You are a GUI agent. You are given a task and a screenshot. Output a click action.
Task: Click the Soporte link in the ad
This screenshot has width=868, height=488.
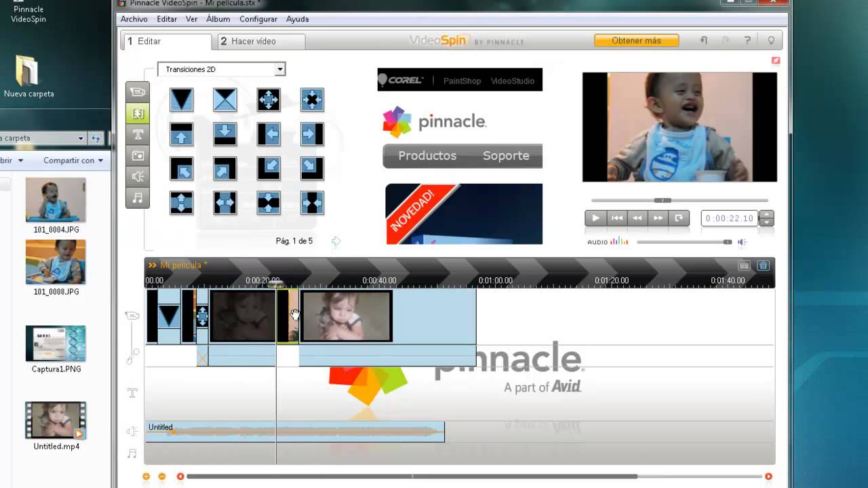tap(506, 156)
